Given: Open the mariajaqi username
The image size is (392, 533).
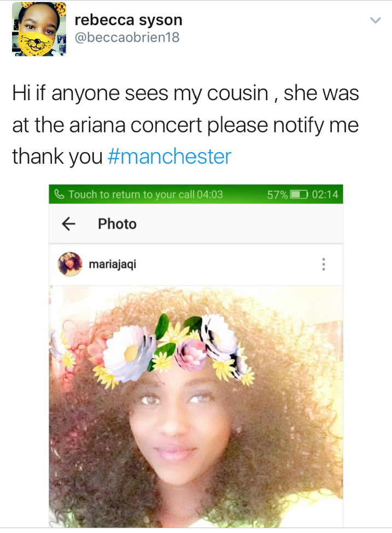Looking at the screenshot, I should click(113, 264).
